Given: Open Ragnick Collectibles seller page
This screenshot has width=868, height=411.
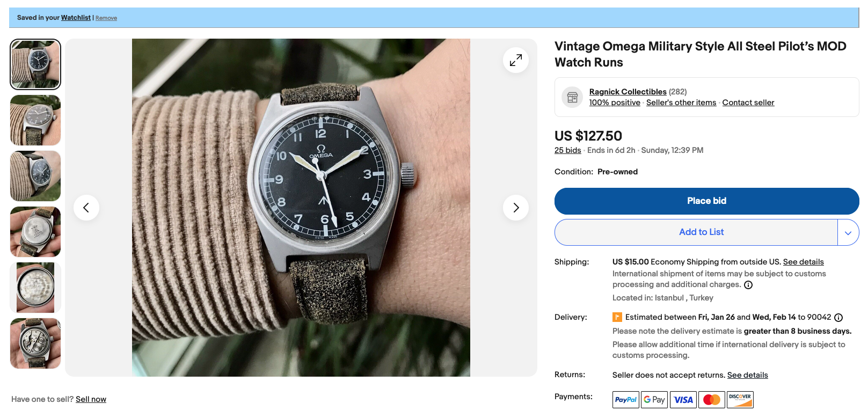Looking at the screenshot, I should coord(628,92).
